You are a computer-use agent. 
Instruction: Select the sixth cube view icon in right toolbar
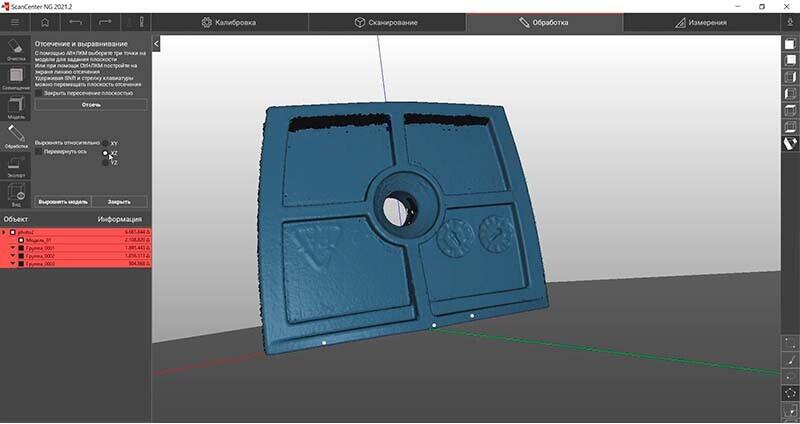coord(790,127)
